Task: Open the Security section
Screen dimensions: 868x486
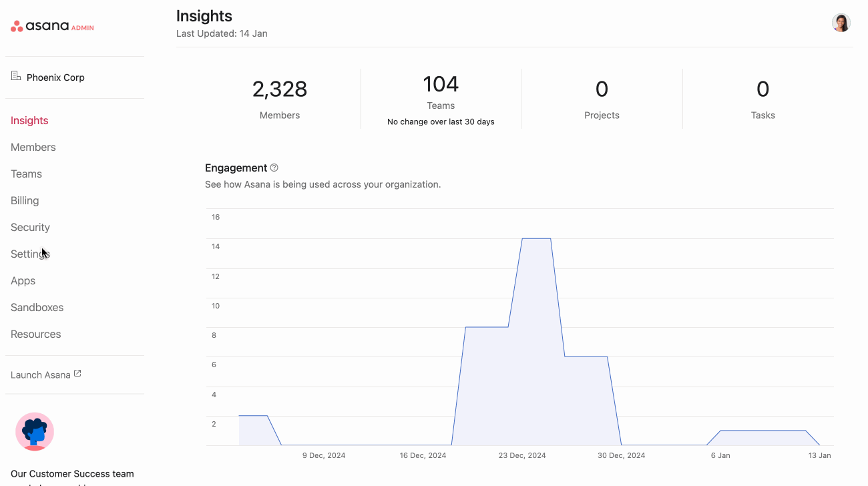Action: [x=30, y=227]
